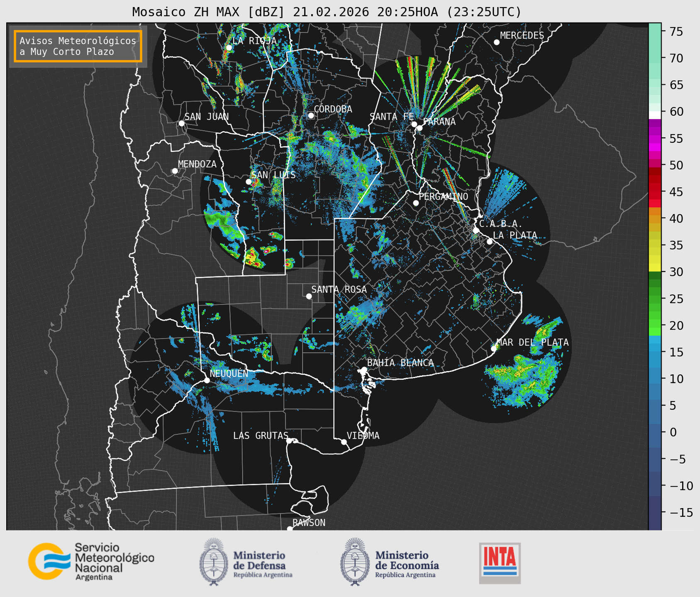
Task: Click the Ministerio de Economía emblem
Action: point(355,562)
